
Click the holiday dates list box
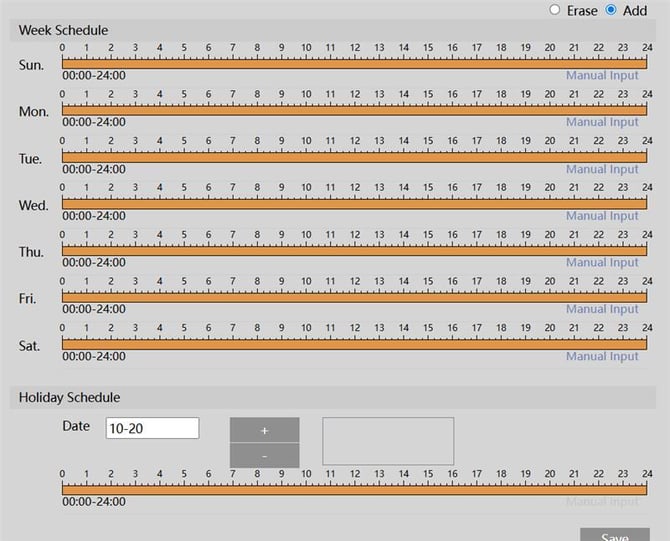(388, 441)
